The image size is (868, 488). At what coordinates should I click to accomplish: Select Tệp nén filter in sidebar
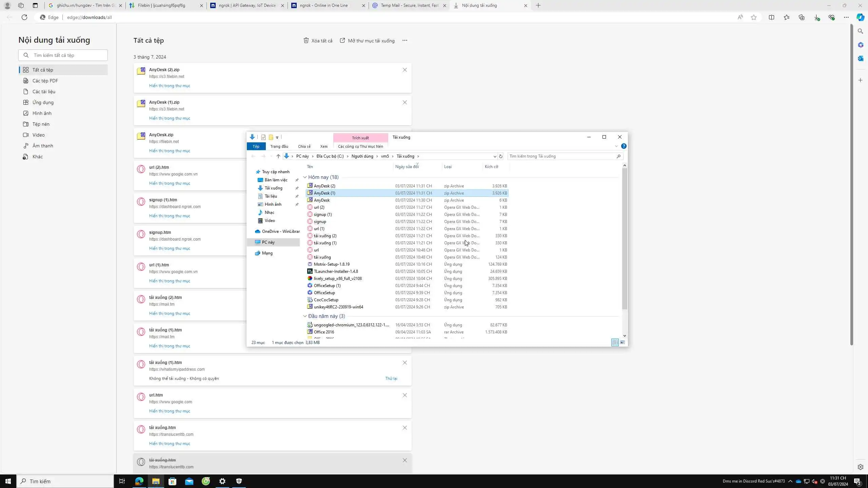pyautogui.click(x=41, y=124)
